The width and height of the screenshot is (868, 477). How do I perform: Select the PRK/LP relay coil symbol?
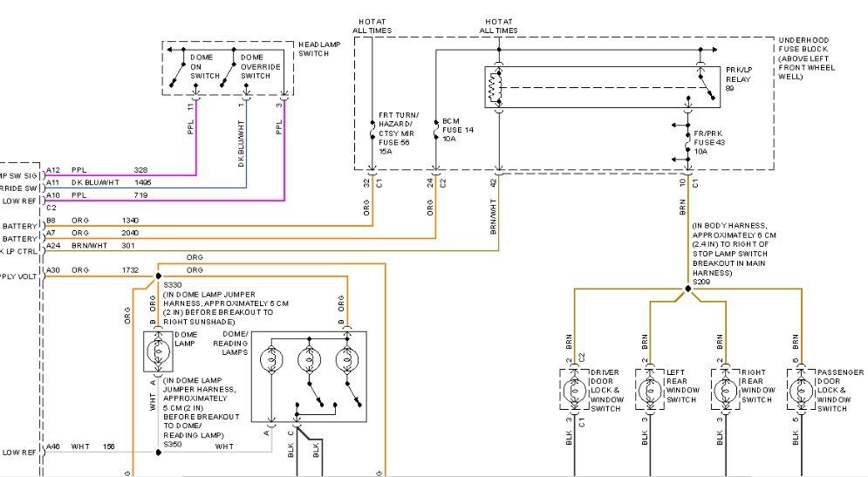point(499,87)
